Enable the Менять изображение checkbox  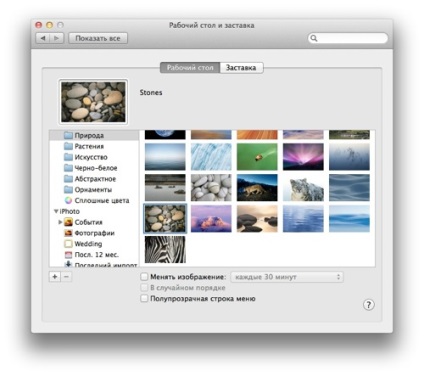pos(144,277)
